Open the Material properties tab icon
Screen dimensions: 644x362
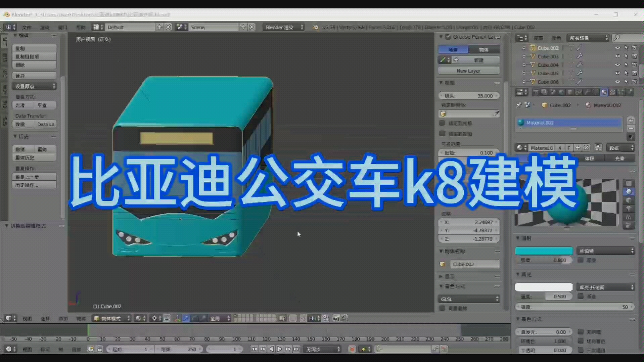(x=604, y=92)
